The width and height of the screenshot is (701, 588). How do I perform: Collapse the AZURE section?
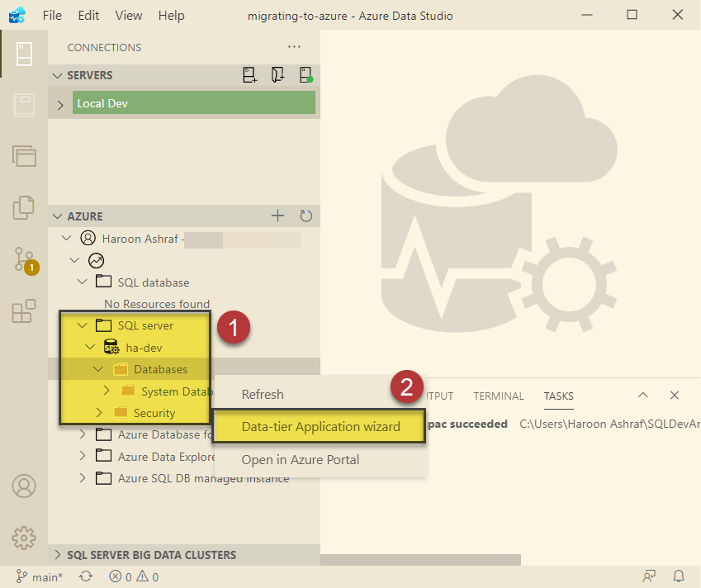pyautogui.click(x=57, y=216)
